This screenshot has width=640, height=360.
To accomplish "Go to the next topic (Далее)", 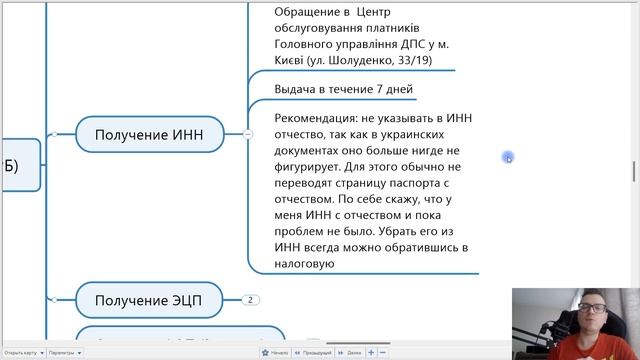I will click(350, 353).
